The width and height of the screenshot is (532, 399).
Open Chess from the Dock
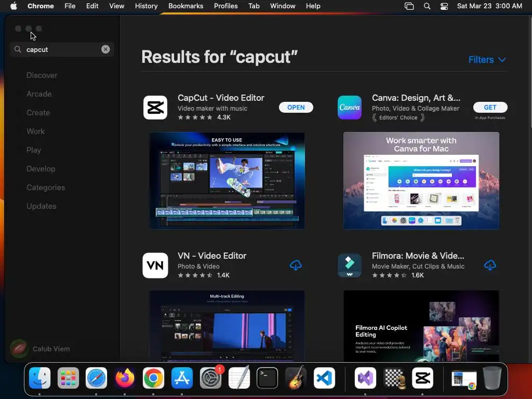coord(394,378)
